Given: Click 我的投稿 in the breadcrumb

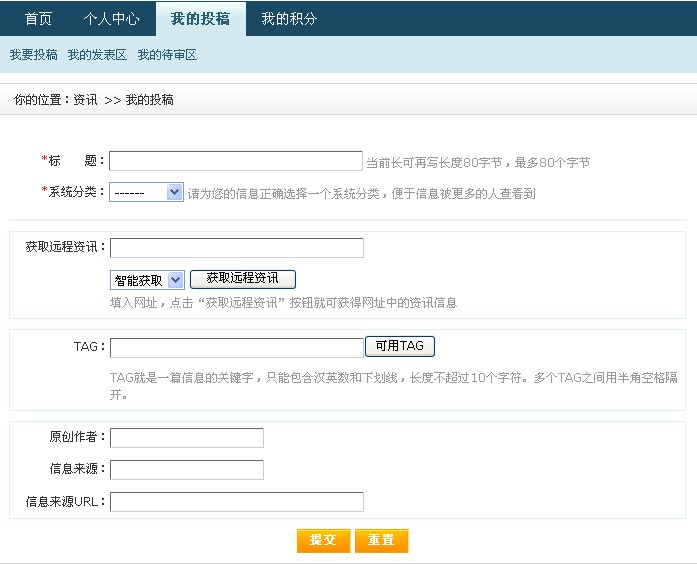Looking at the screenshot, I should pos(149,100).
